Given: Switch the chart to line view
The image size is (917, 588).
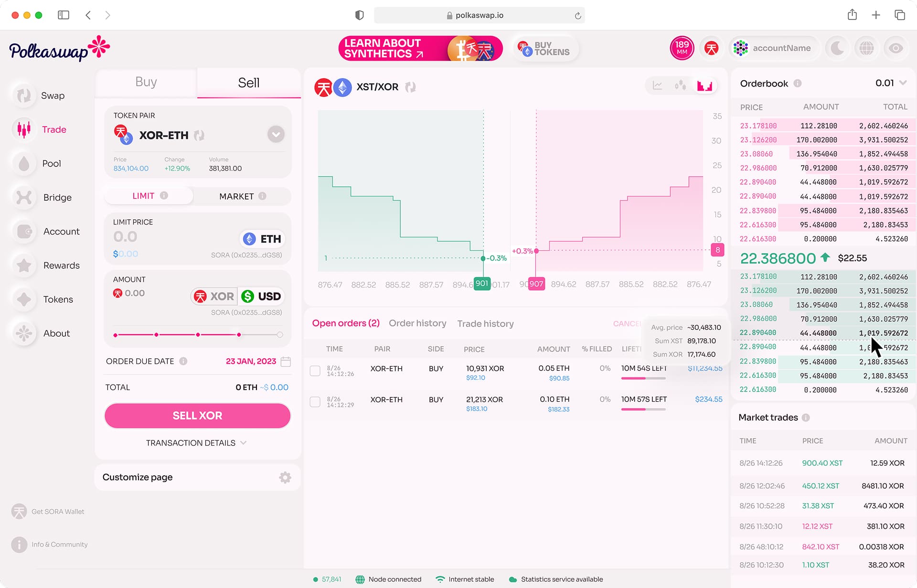Looking at the screenshot, I should point(658,85).
